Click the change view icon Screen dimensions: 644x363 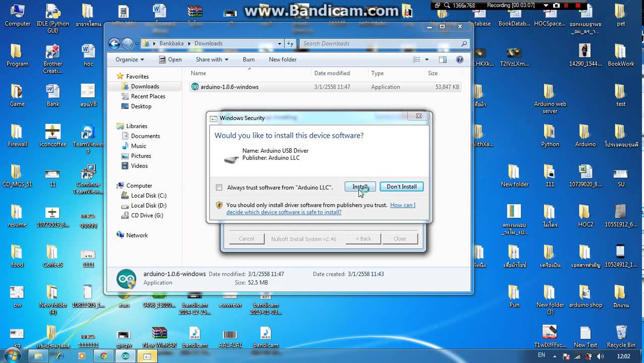[416, 59]
